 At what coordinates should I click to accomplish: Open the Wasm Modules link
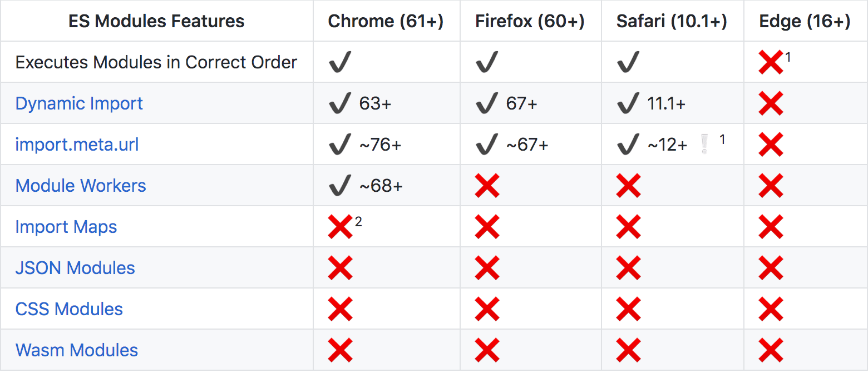tap(77, 350)
